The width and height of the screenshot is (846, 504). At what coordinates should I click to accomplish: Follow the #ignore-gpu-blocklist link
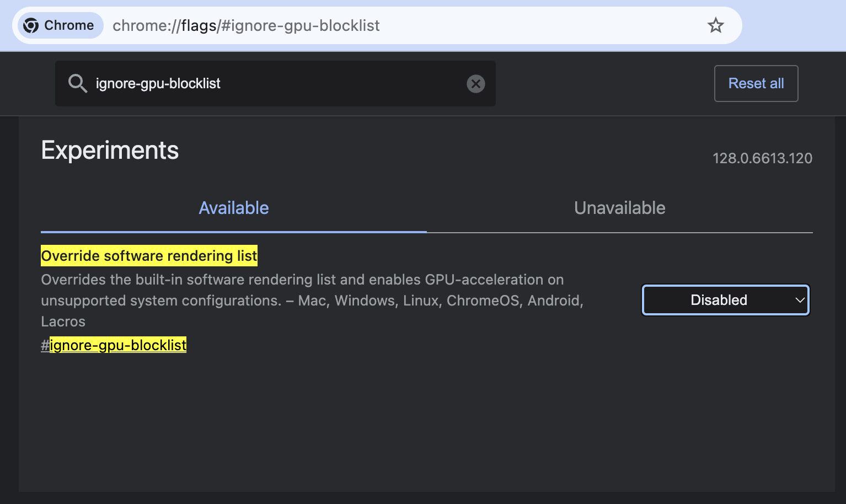click(114, 345)
